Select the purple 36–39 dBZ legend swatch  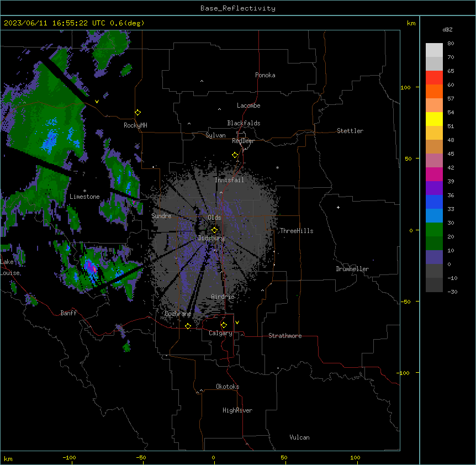(x=434, y=188)
